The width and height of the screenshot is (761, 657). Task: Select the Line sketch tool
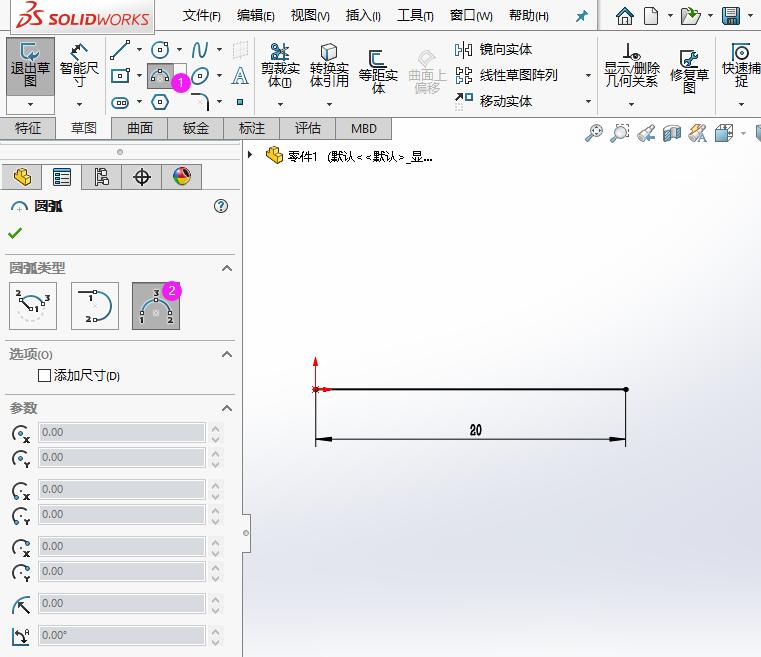[120, 49]
